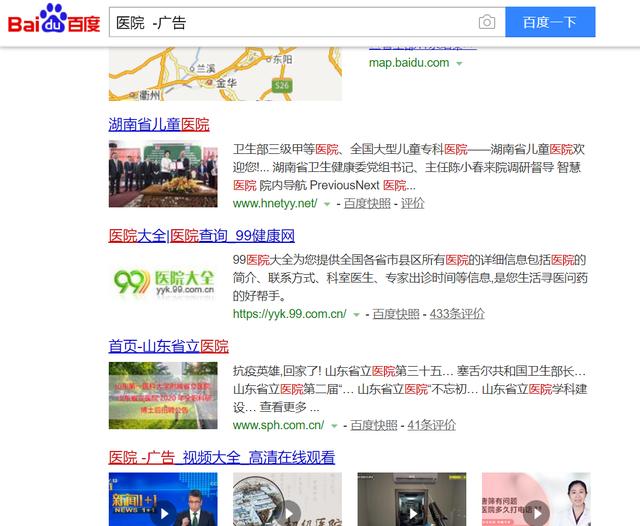Expand dropdown arrow beside yyk.99.com.cn

(356, 315)
